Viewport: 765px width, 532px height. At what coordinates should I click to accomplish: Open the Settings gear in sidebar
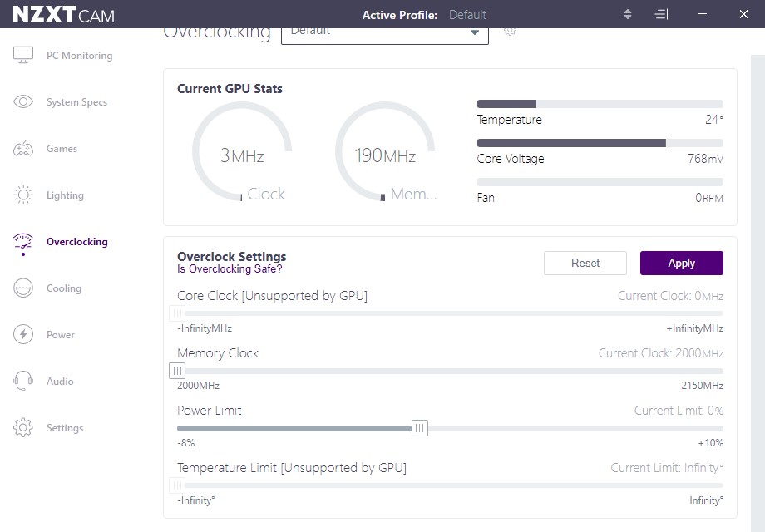[x=23, y=427]
